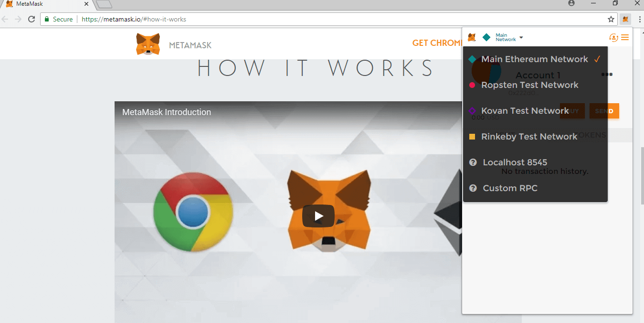Viewport: 644px width, 323px height.
Task: Go back with the browser back arrow
Action: coord(5,19)
